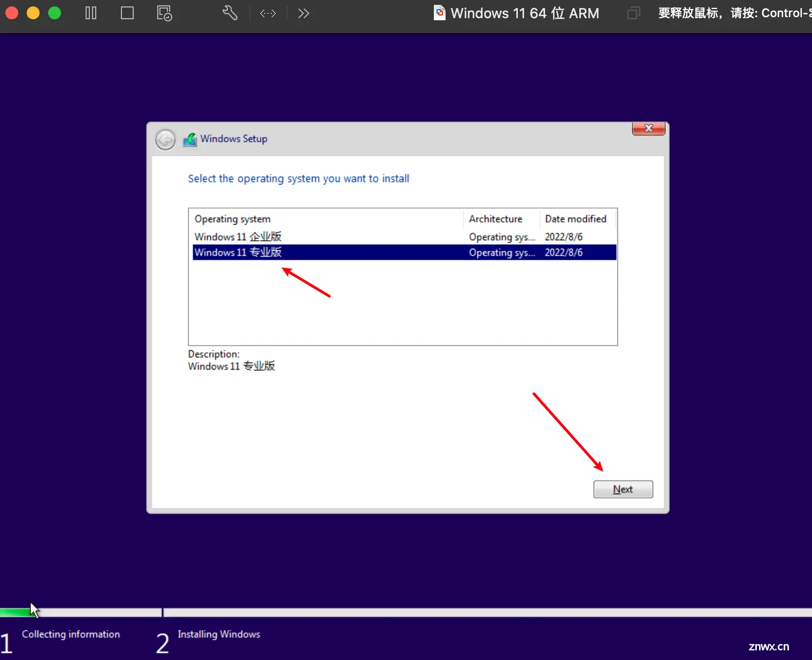Image resolution: width=812 pixels, height=660 pixels.
Task: Close the Windows Setup dialog
Action: tap(648, 128)
